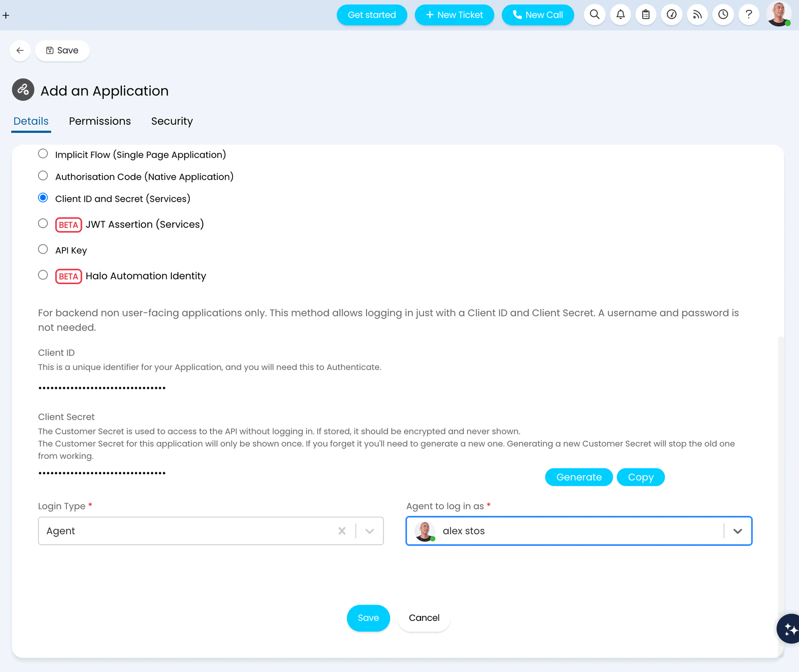Click the blue Save button at bottom

(x=369, y=618)
